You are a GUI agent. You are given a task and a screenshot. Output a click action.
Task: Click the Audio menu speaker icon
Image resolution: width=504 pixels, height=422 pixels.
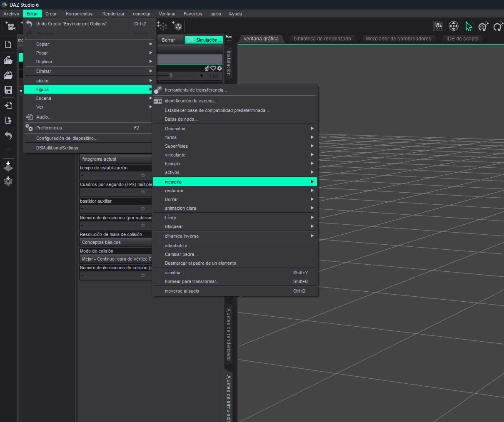point(29,117)
